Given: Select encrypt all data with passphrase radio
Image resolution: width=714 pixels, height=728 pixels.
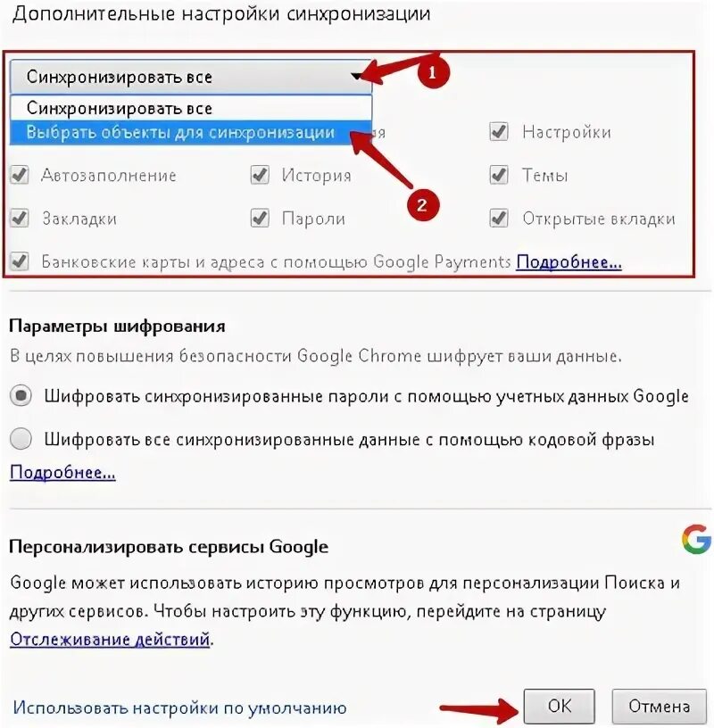Looking at the screenshot, I should click(21, 439).
